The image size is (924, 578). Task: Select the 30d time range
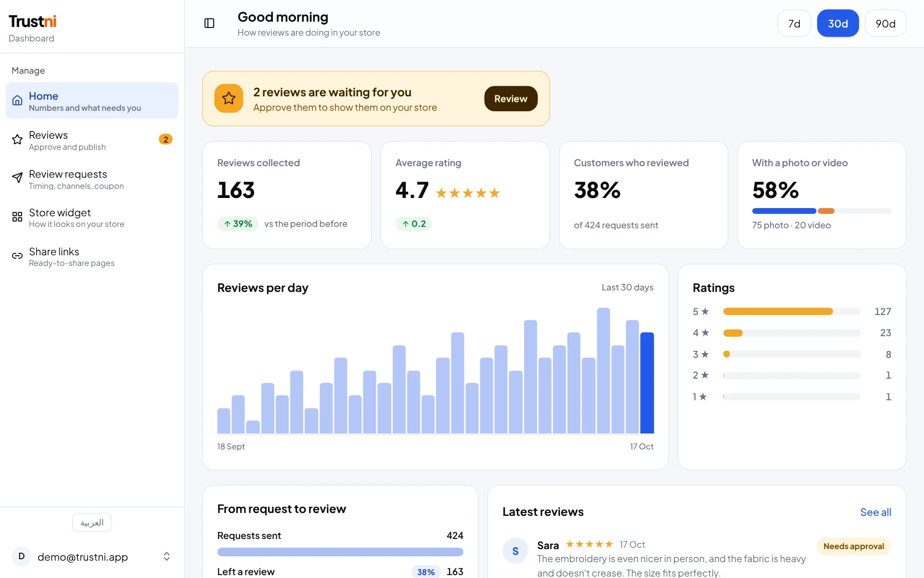pos(838,23)
